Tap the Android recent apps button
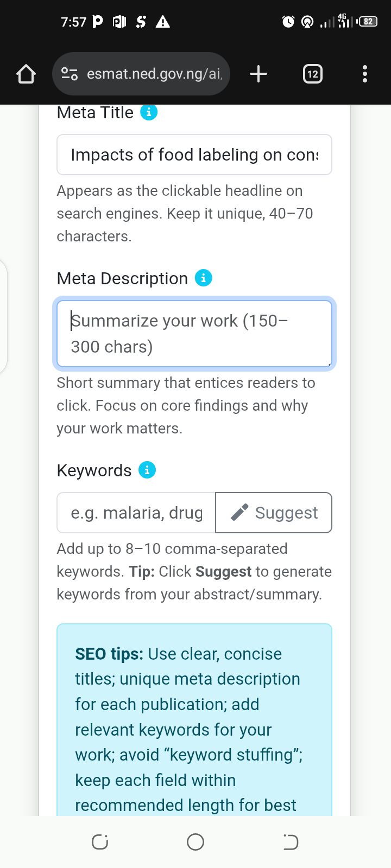 [x=100, y=842]
